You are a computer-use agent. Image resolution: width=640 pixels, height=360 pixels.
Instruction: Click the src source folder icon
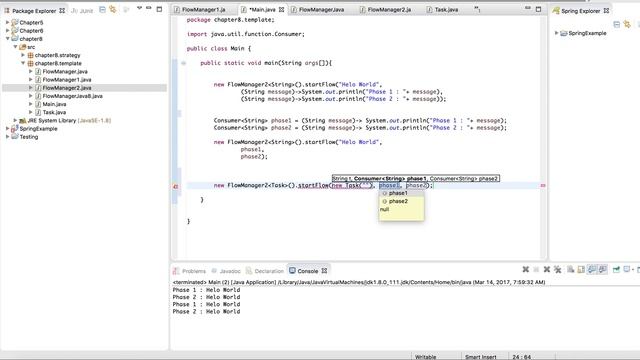(x=22, y=47)
